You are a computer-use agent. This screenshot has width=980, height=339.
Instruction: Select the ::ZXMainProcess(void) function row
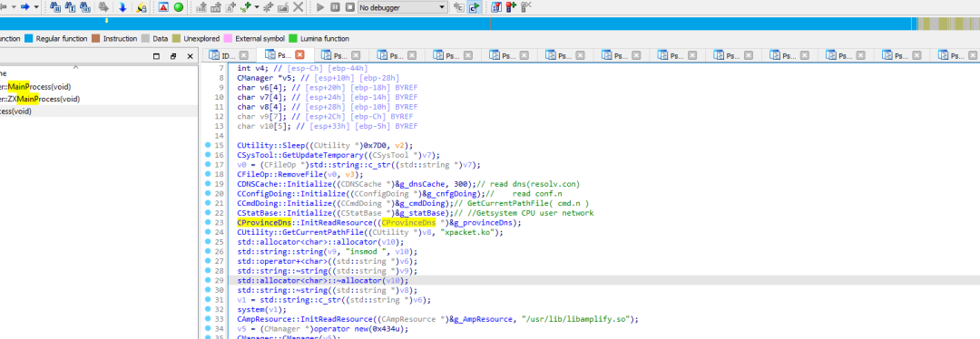[99, 100]
